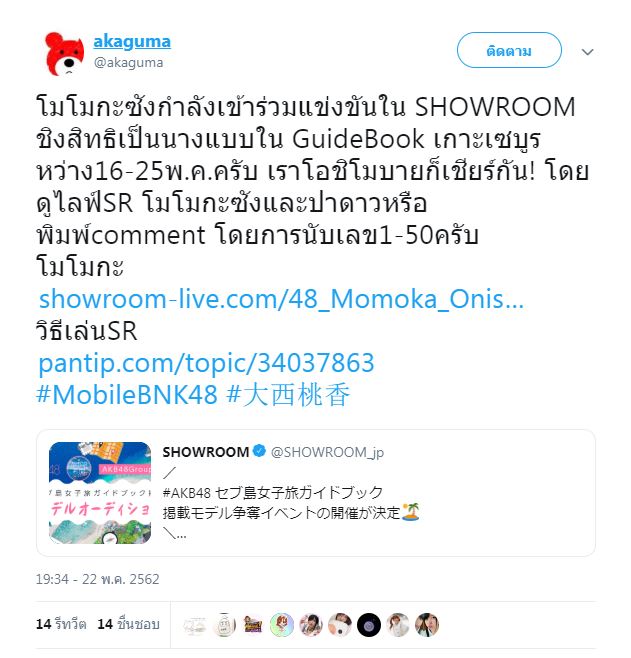Open the pantip.com topic link
631x658 pixels.
206,363
